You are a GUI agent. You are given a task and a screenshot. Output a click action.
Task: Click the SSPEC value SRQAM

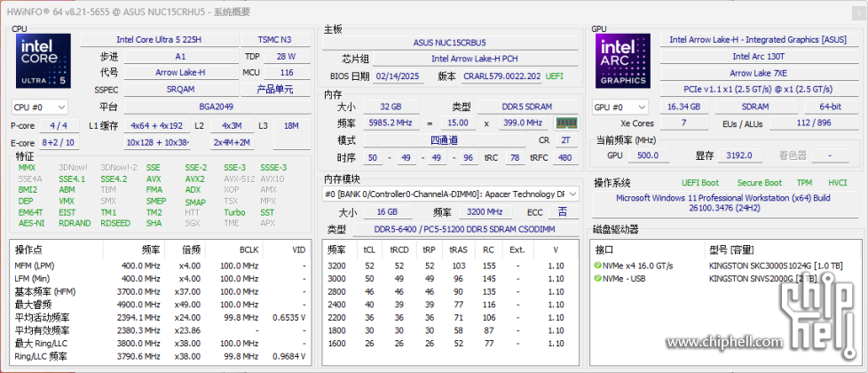click(180, 89)
